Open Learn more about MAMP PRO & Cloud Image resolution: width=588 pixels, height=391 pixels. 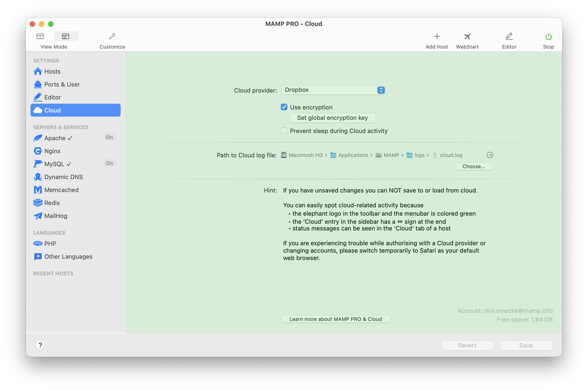coord(335,319)
